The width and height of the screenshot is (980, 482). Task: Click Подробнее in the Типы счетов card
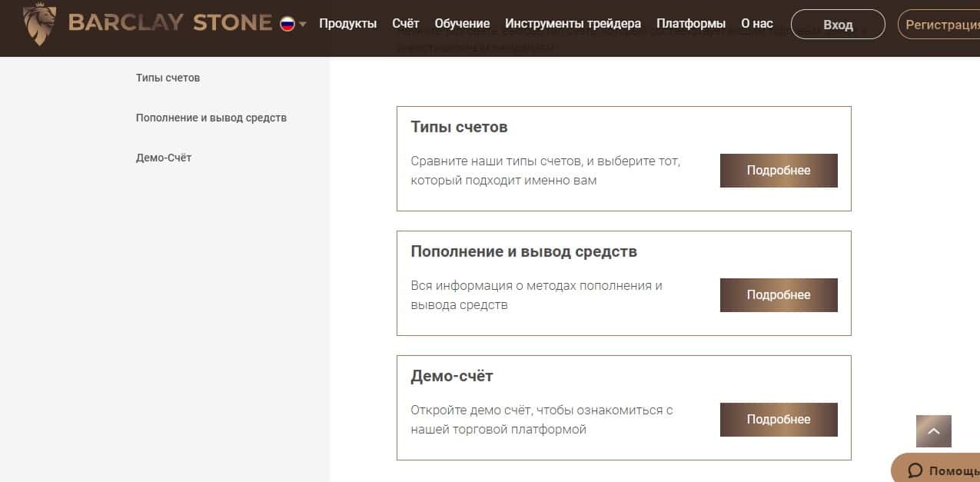[x=779, y=171]
